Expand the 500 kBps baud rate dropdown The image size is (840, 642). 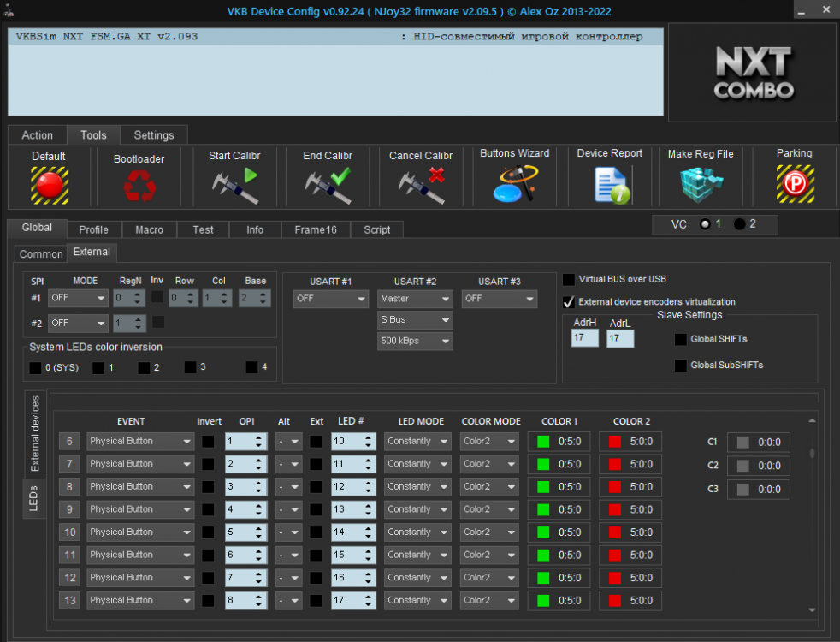click(415, 341)
